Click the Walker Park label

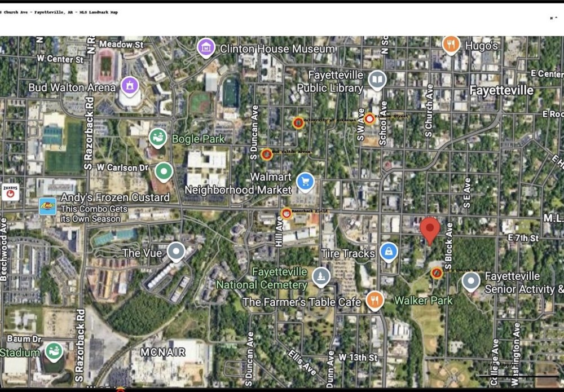click(x=423, y=301)
